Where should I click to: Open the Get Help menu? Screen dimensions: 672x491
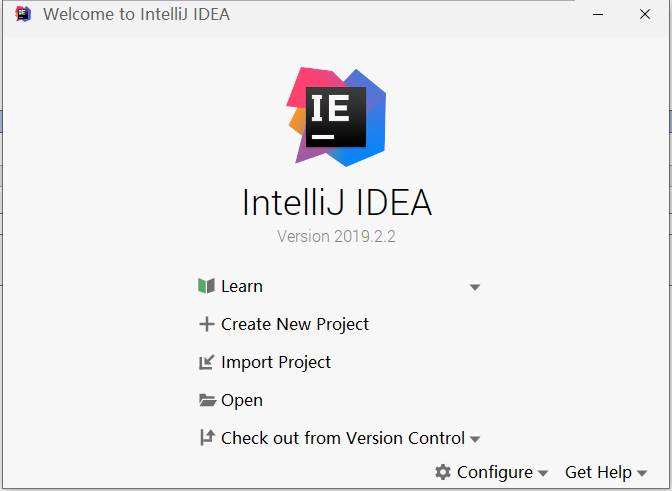coord(598,472)
